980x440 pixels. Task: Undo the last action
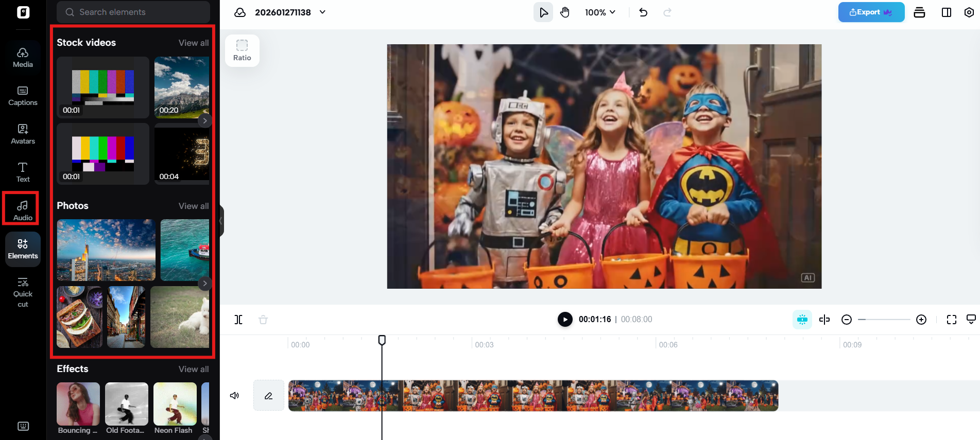643,12
